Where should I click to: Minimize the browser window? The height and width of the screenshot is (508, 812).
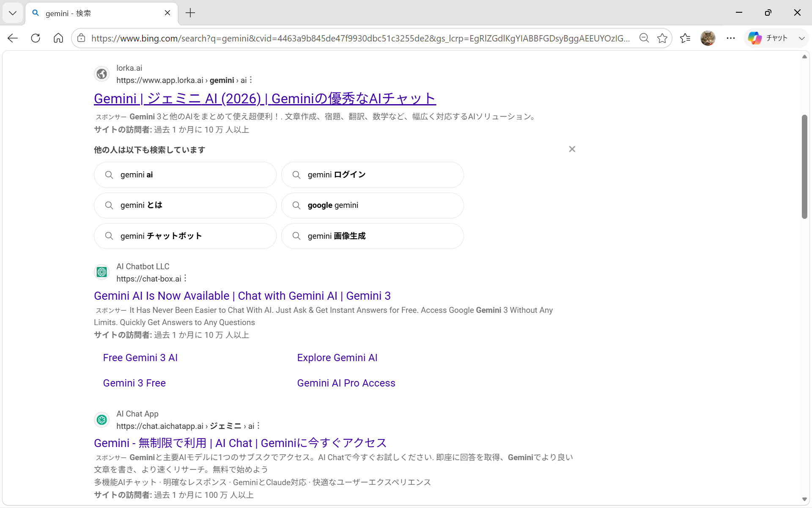pyautogui.click(x=739, y=13)
